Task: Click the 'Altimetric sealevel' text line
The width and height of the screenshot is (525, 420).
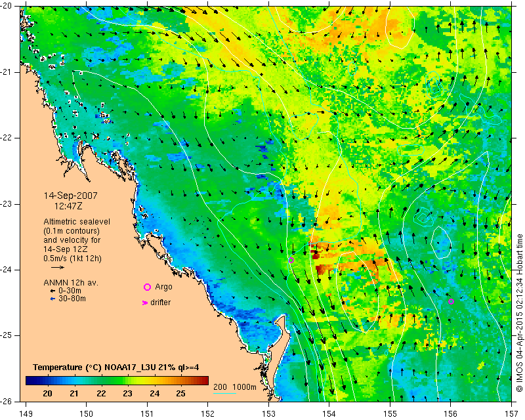Action: pos(77,222)
